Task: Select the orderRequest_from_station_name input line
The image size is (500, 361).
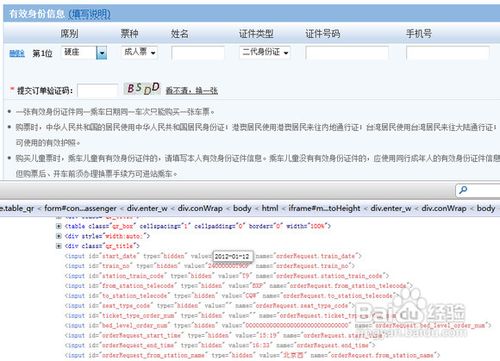Action: tap(252, 355)
